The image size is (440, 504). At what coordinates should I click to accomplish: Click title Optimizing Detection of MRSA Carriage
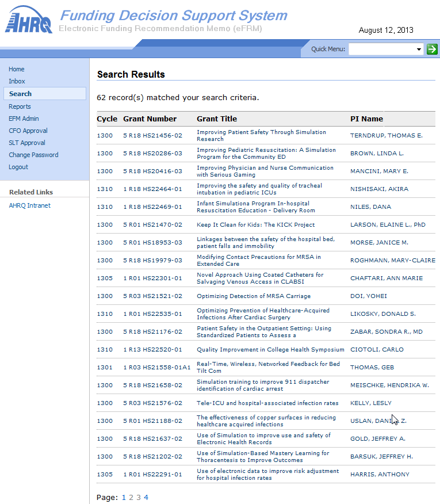point(254,296)
